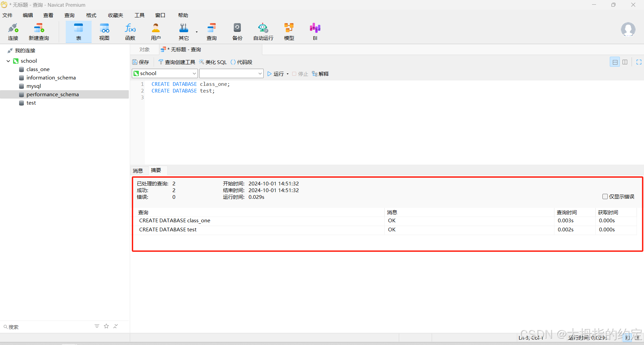Switch to the side-by-side layout toggle

[625, 62]
